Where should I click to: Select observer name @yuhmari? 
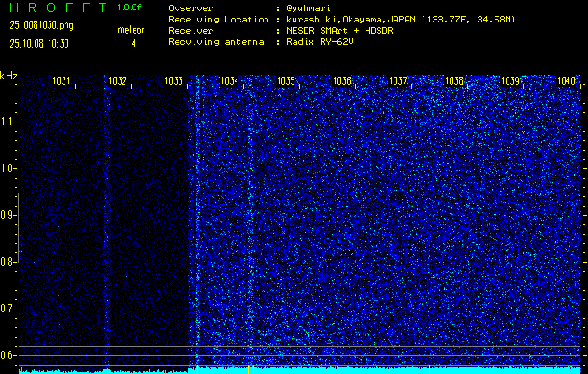coord(308,8)
